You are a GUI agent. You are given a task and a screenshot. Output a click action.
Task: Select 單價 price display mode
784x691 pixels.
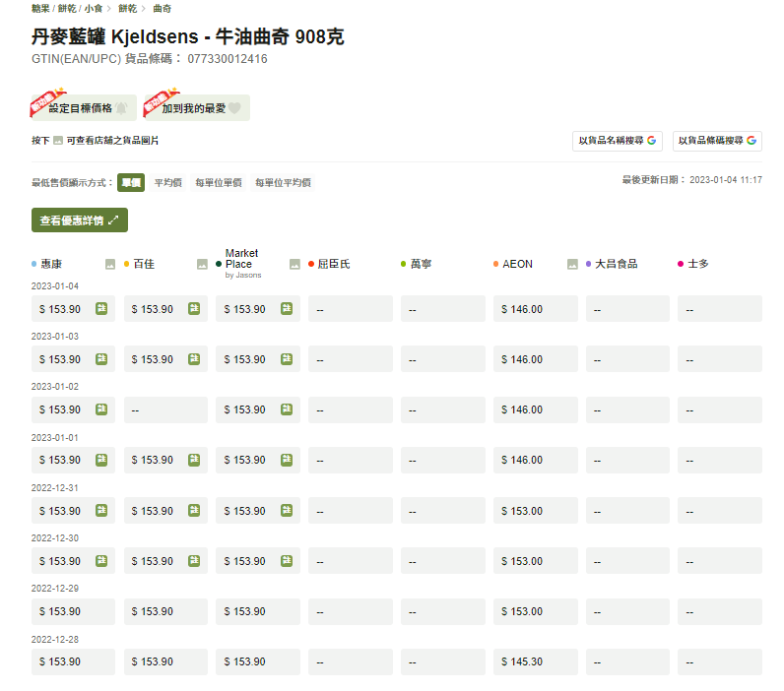(x=131, y=182)
